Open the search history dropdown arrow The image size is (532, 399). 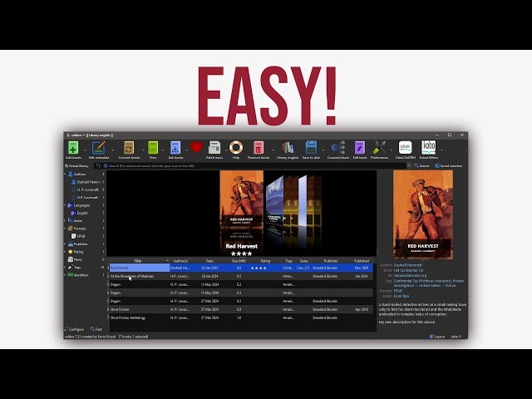pyautogui.click(x=409, y=166)
